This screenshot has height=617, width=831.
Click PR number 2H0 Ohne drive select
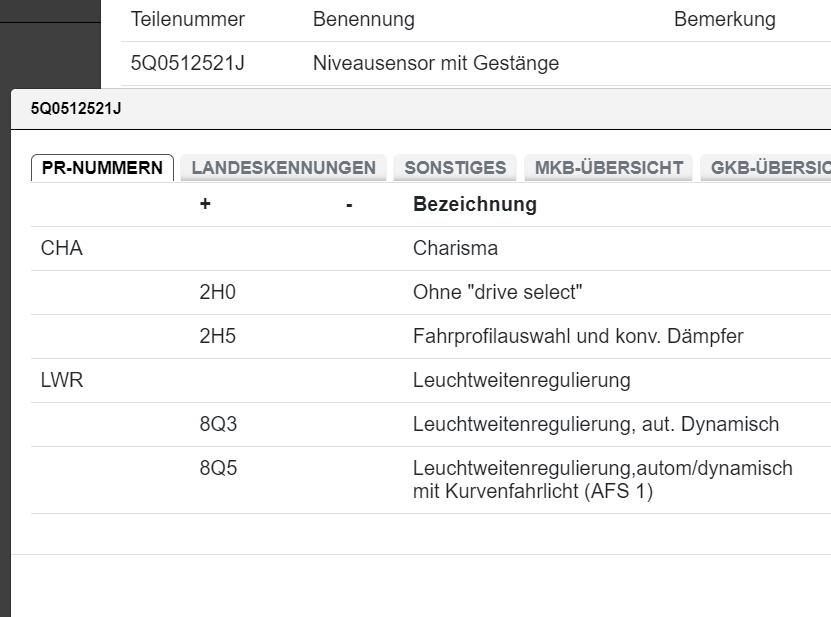(300, 292)
